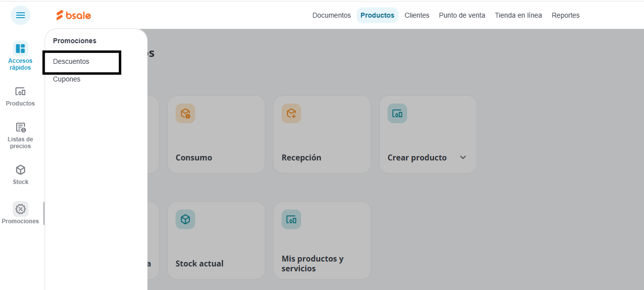Open the Crear producto card label
This screenshot has height=290, width=644.
(417, 158)
